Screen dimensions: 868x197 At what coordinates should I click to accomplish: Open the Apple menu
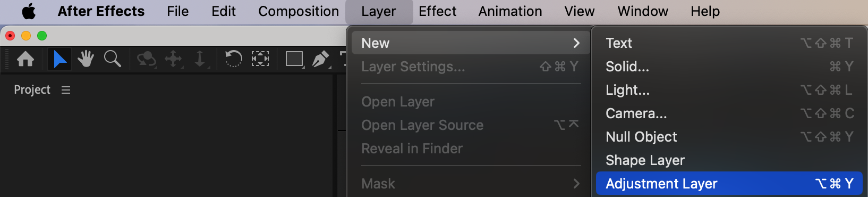coord(29,11)
